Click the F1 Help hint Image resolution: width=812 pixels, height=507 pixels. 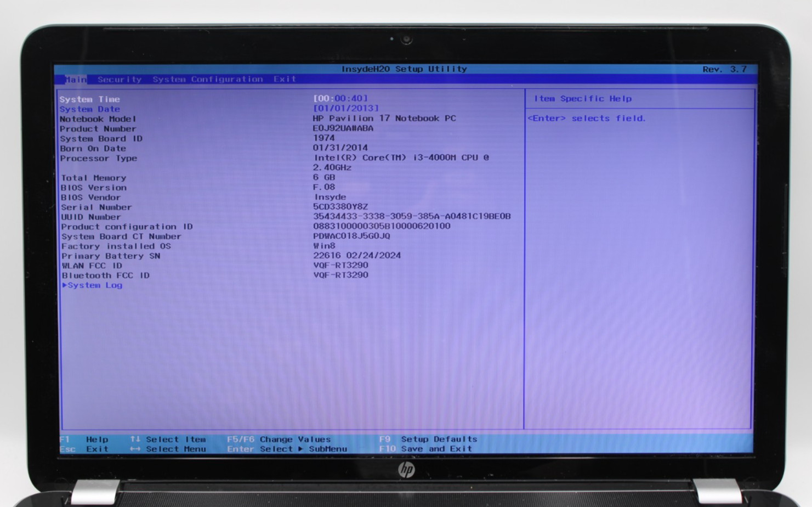[84, 440]
